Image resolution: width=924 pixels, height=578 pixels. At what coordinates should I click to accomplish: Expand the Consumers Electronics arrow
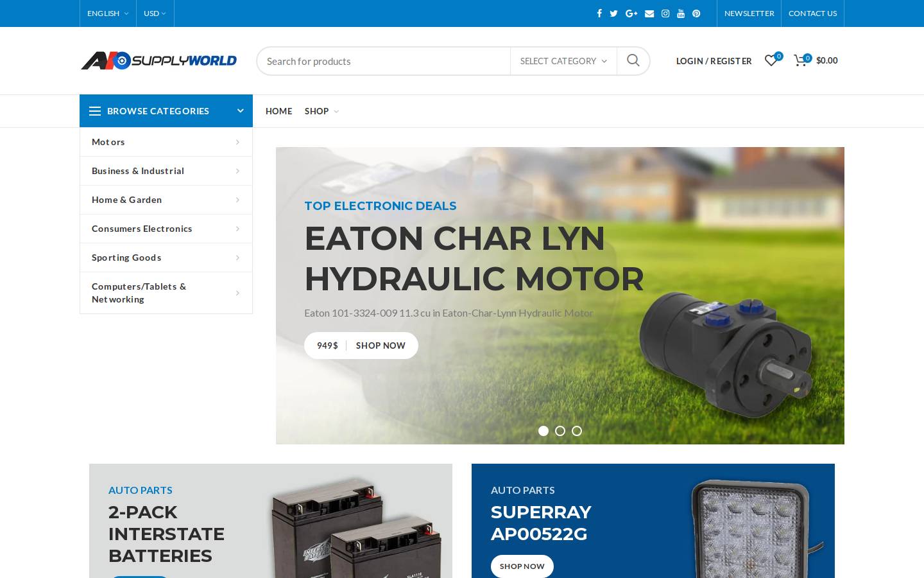click(237, 229)
